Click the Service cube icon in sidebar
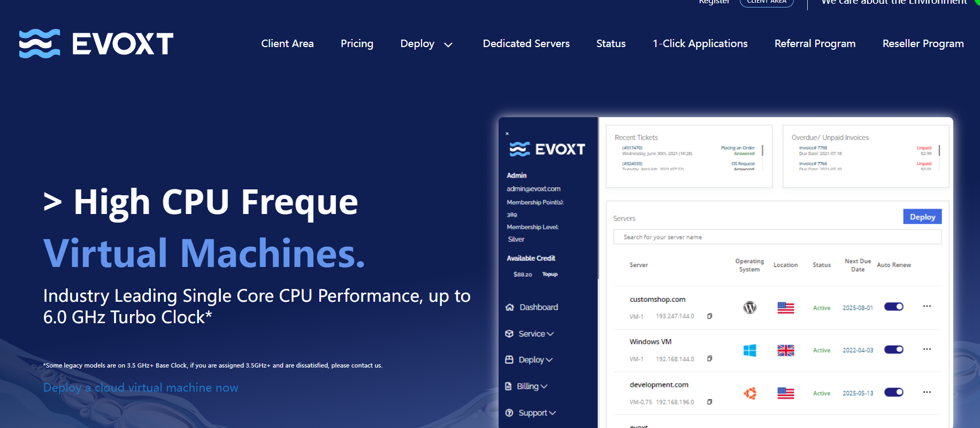 click(x=509, y=334)
